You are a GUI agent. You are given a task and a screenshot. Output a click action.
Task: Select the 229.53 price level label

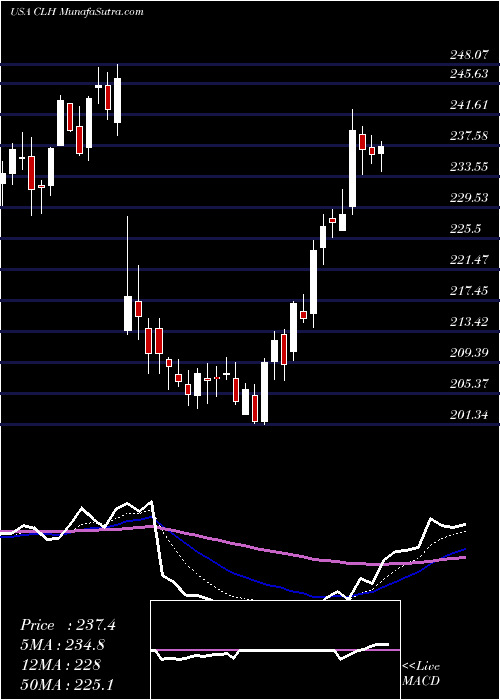(x=468, y=198)
